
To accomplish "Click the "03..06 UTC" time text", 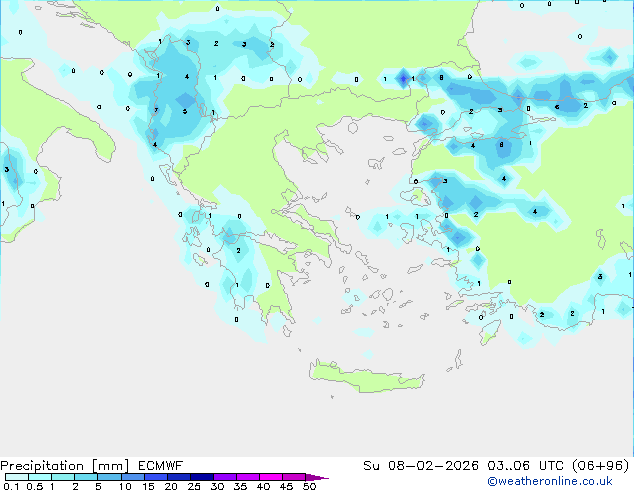I will (x=525, y=466).
